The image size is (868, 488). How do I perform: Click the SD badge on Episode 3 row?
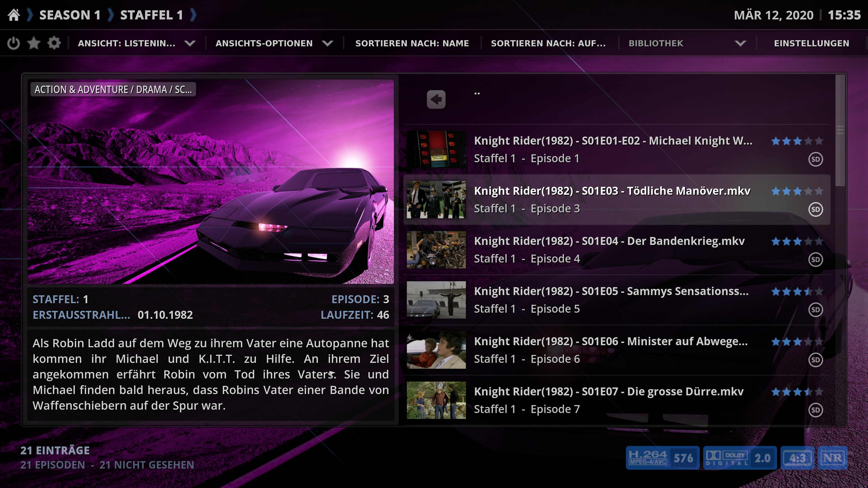815,209
